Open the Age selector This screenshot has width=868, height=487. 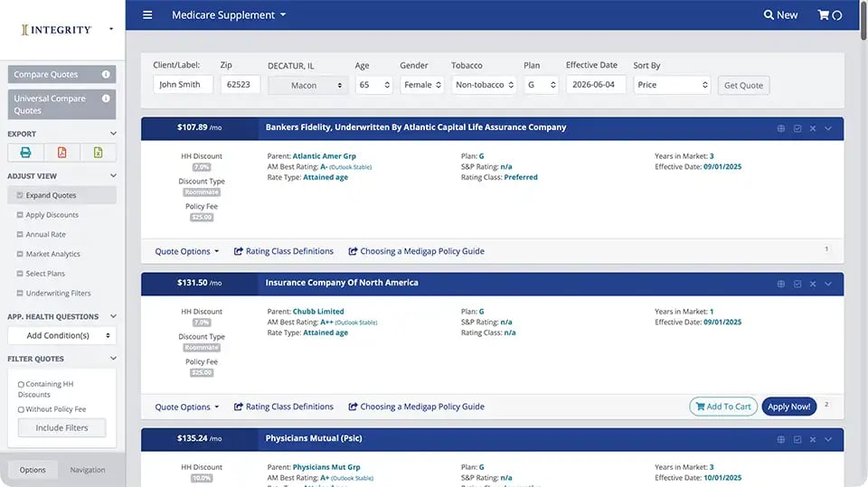coord(373,85)
